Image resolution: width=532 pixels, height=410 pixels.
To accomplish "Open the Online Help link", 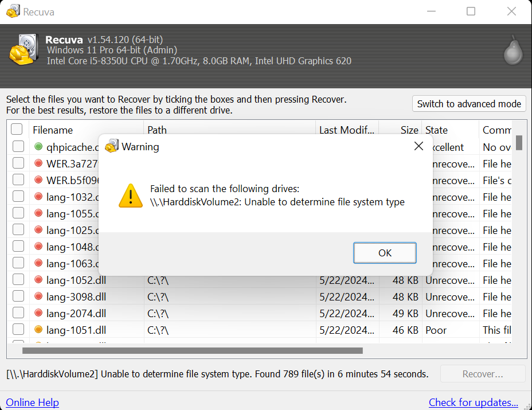I will [x=32, y=402].
